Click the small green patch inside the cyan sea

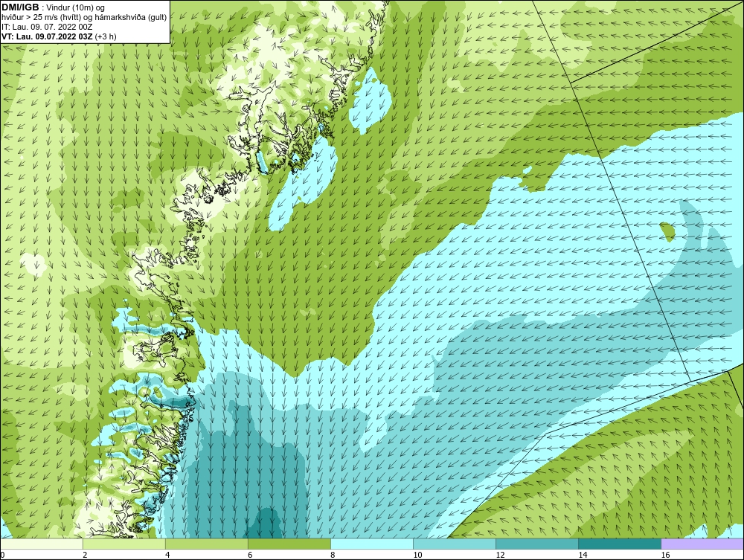click(667, 232)
